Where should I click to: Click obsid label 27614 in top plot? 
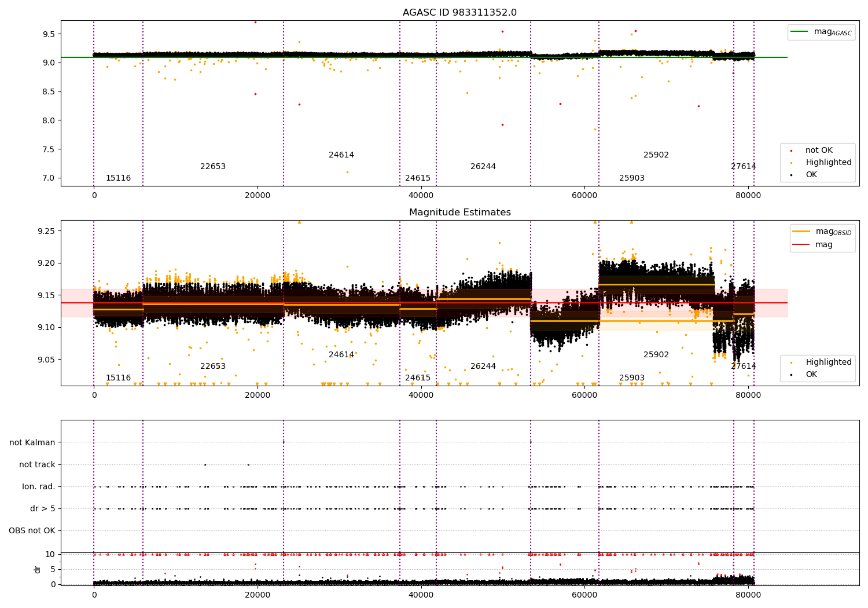[x=744, y=167]
